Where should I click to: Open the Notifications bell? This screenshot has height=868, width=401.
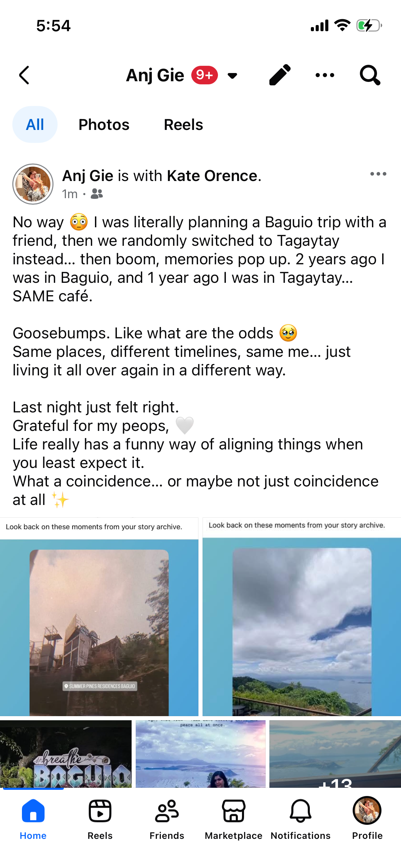pyautogui.click(x=301, y=819)
